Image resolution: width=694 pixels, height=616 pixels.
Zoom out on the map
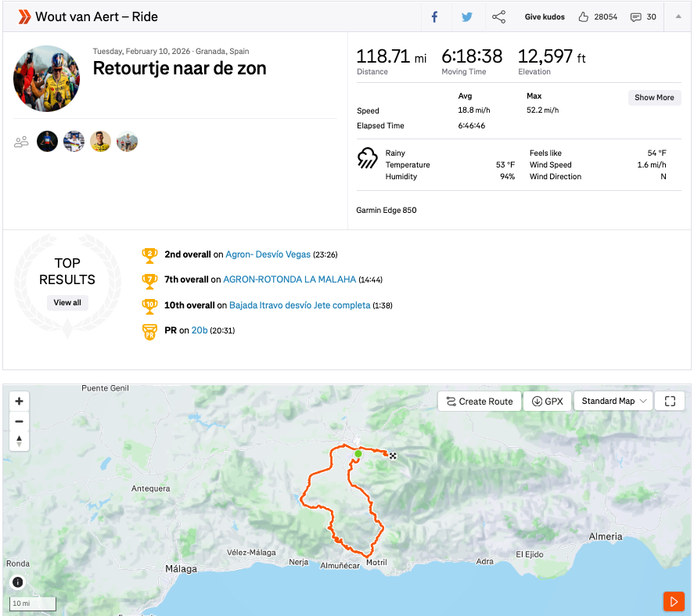point(20,421)
